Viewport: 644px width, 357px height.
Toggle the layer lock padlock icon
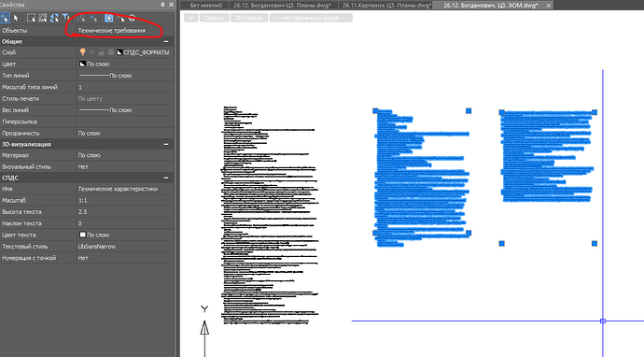click(x=101, y=52)
